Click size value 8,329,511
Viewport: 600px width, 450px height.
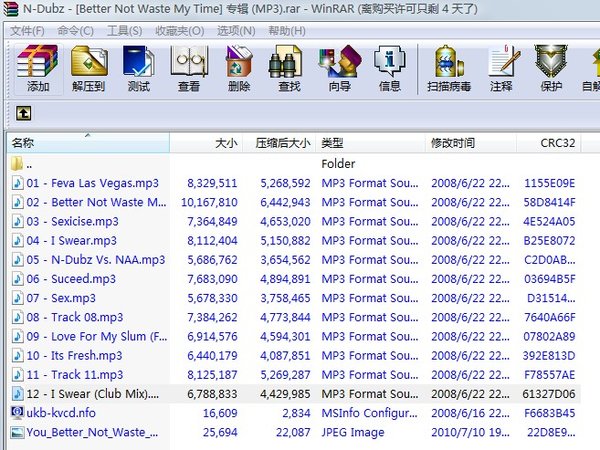212,183
